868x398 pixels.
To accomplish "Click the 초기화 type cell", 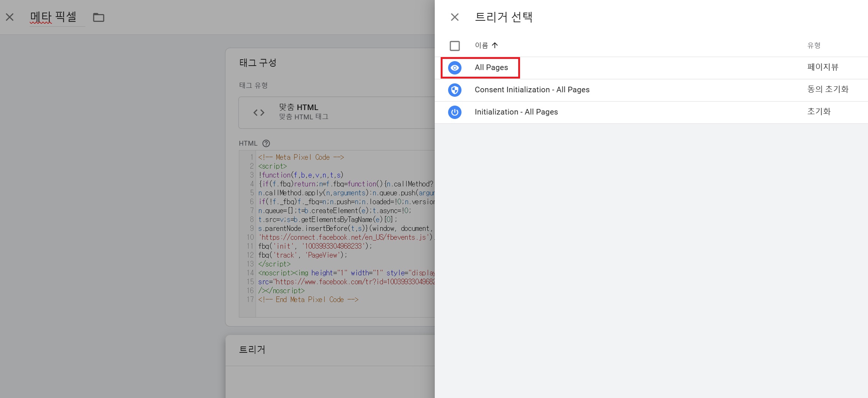I will point(819,112).
